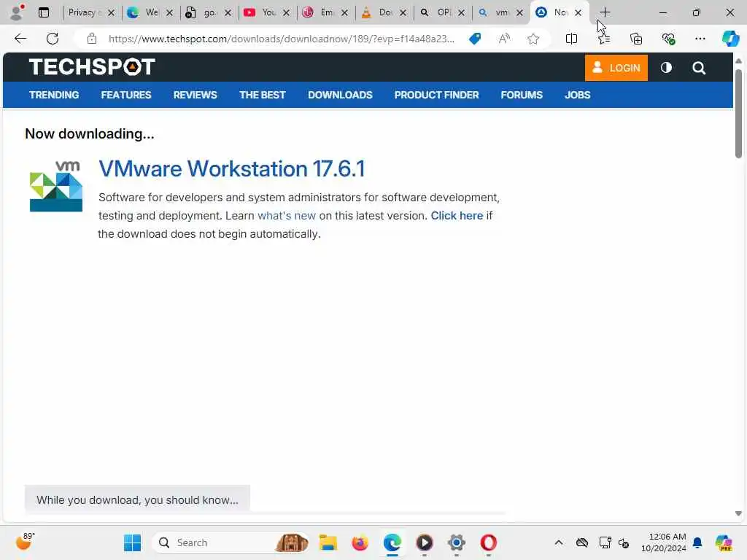Open split screen view
Screen dimensions: 747x560
[571, 39]
